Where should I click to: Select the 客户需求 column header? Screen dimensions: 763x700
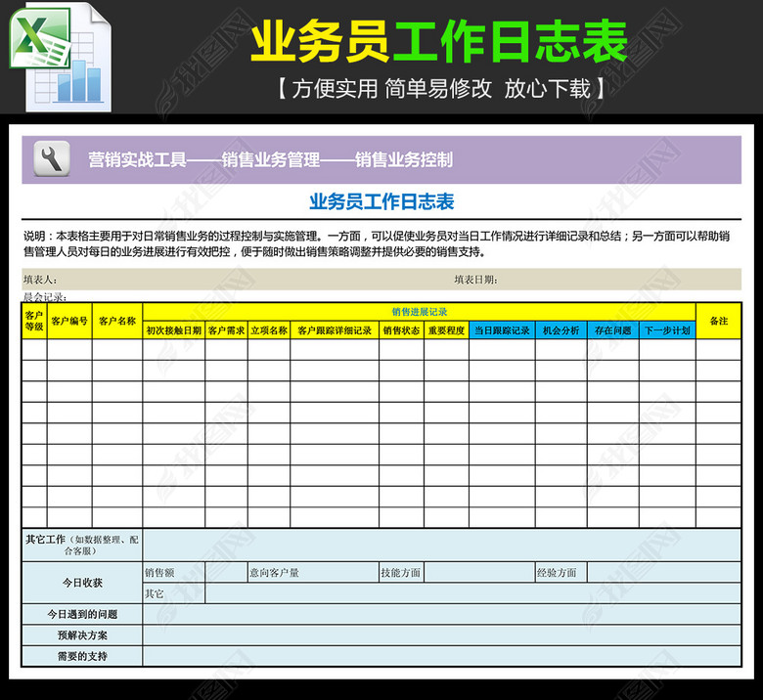(226, 330)
